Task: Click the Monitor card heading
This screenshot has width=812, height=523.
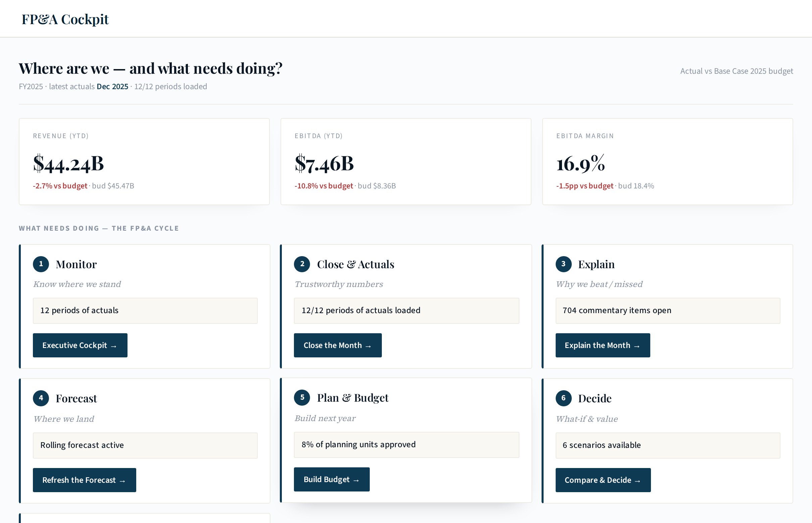Action: pos(76,264)
